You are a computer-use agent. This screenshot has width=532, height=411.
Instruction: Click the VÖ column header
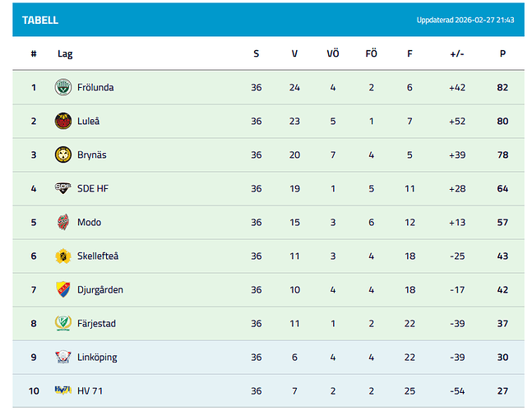click(x=333, y=53)
